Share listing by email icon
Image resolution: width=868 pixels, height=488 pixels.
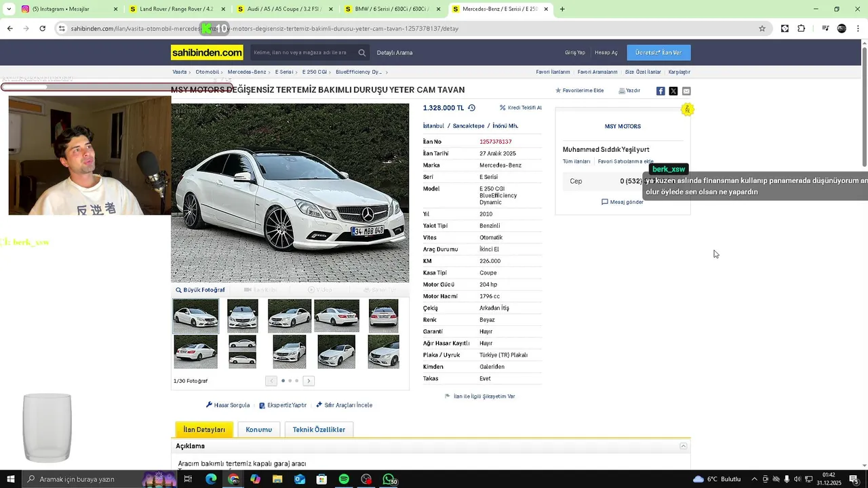[686, 91]
